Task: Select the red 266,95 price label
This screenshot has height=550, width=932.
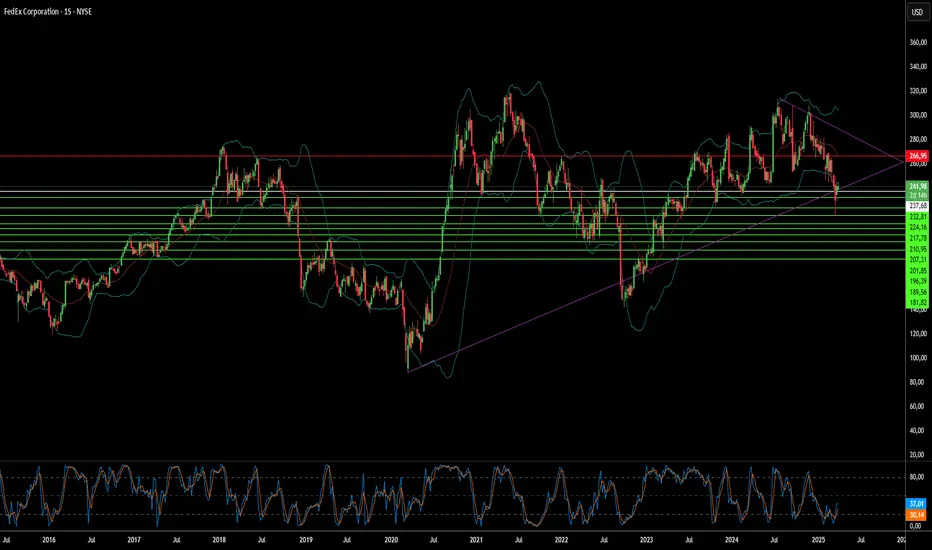Action: click(918, 156)
